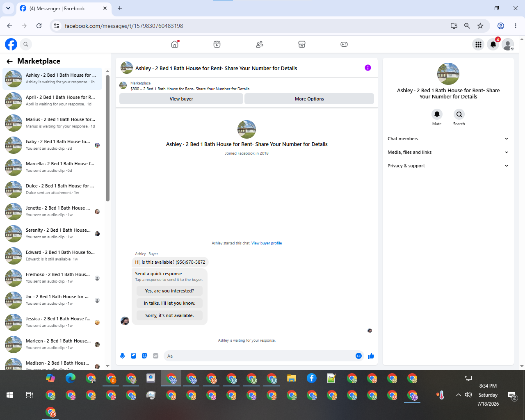The image size is (525, 420).
Task: Open the Facebook search magnifier
Action: [x=26, y=44]
